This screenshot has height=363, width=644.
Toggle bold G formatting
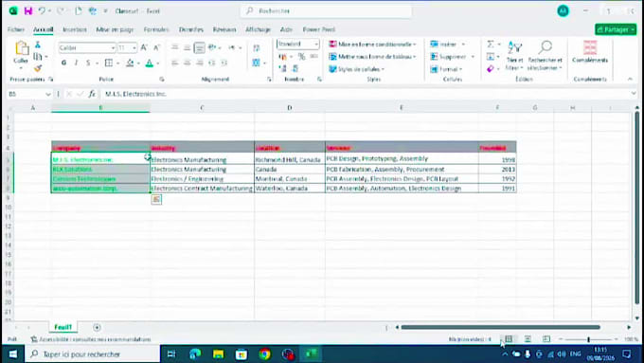click(x=63, y=63)
